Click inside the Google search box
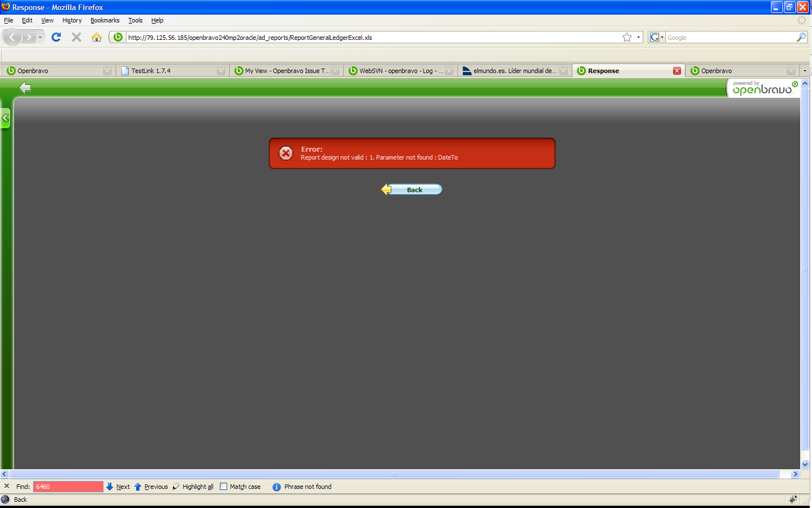The width and height of the screenshot is (812, 508). point(730,38)
